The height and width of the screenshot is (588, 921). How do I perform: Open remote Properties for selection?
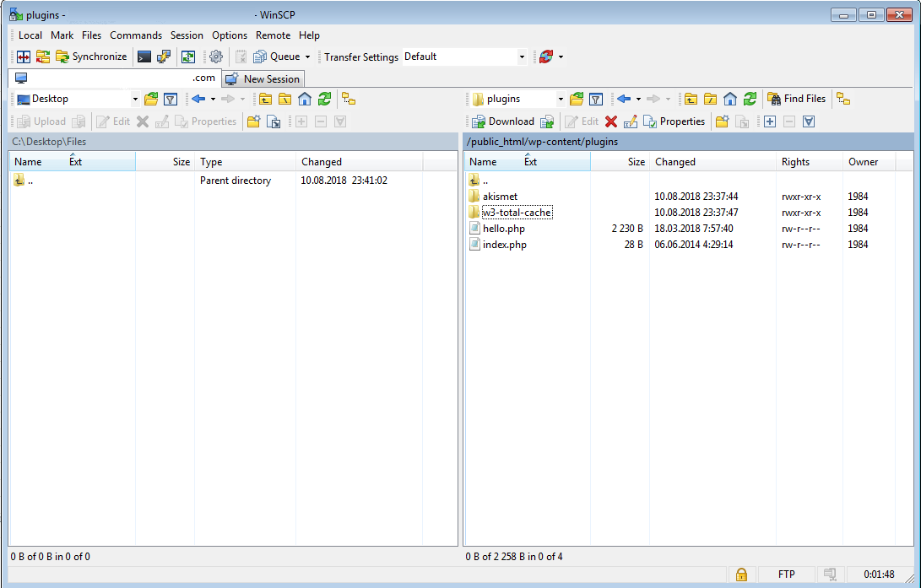(674, 121)
